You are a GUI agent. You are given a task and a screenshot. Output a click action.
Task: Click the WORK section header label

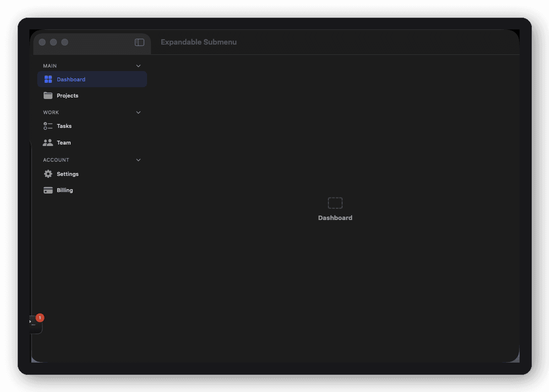(51, 112)
